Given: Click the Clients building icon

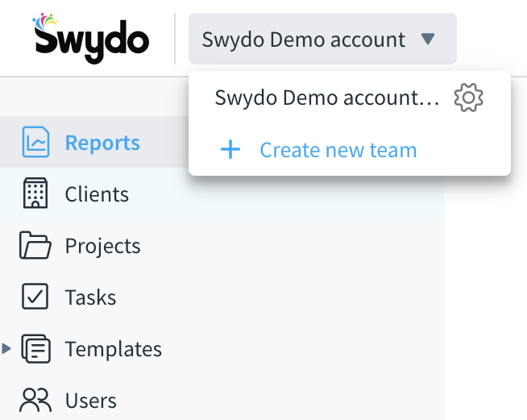Looking at the screenshot, I should click(x=35, y=194).
